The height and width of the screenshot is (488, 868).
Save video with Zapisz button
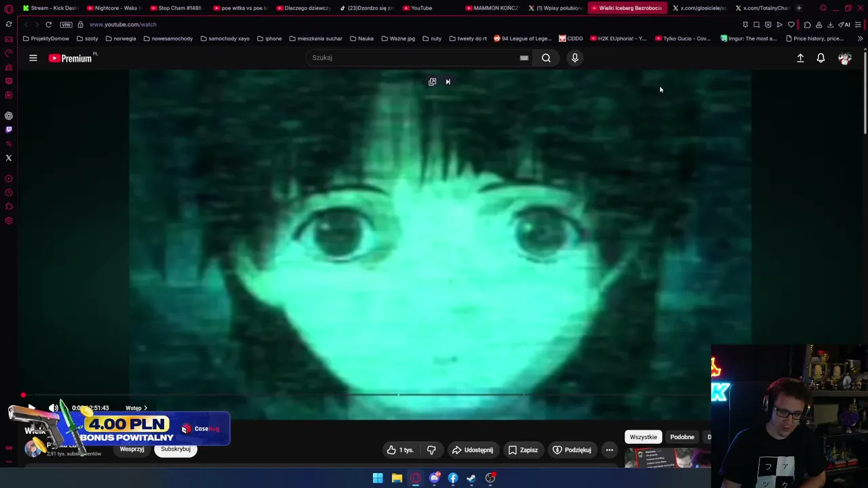click(523, 450)
